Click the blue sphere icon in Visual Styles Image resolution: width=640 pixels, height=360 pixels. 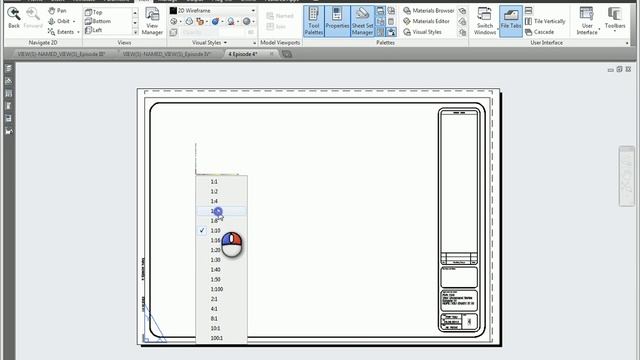coord(215,21)
